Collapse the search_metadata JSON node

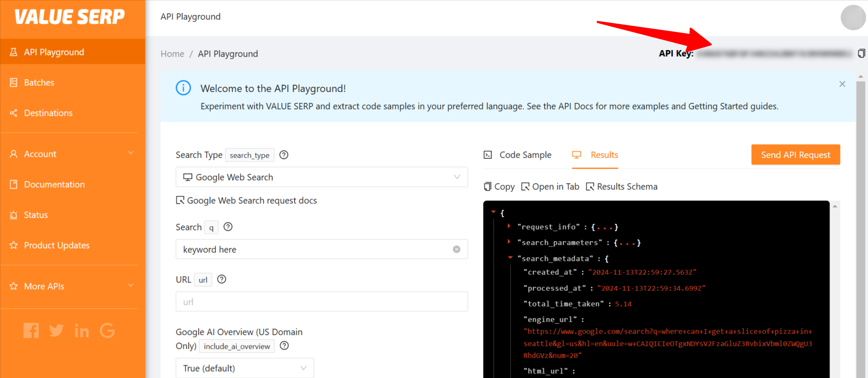point(510,257)
